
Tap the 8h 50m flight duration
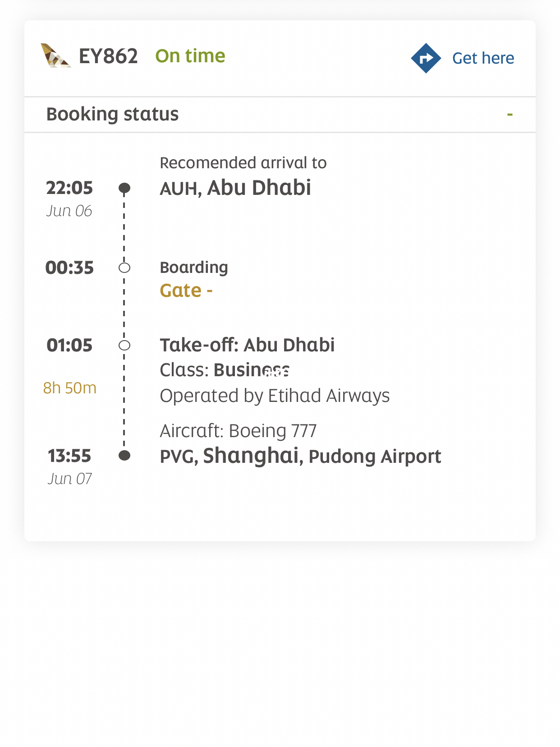[x=70, y=388]
